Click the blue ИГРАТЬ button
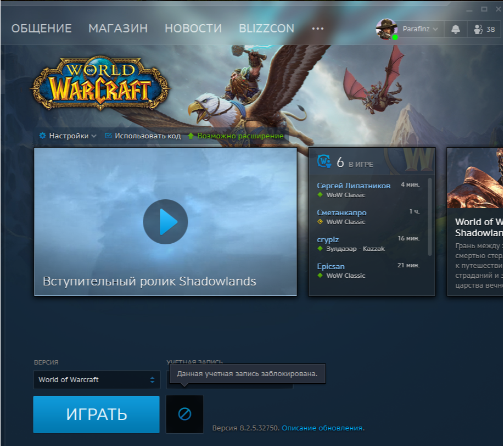The width and height of the screenshot is (504, 448). 97,415
